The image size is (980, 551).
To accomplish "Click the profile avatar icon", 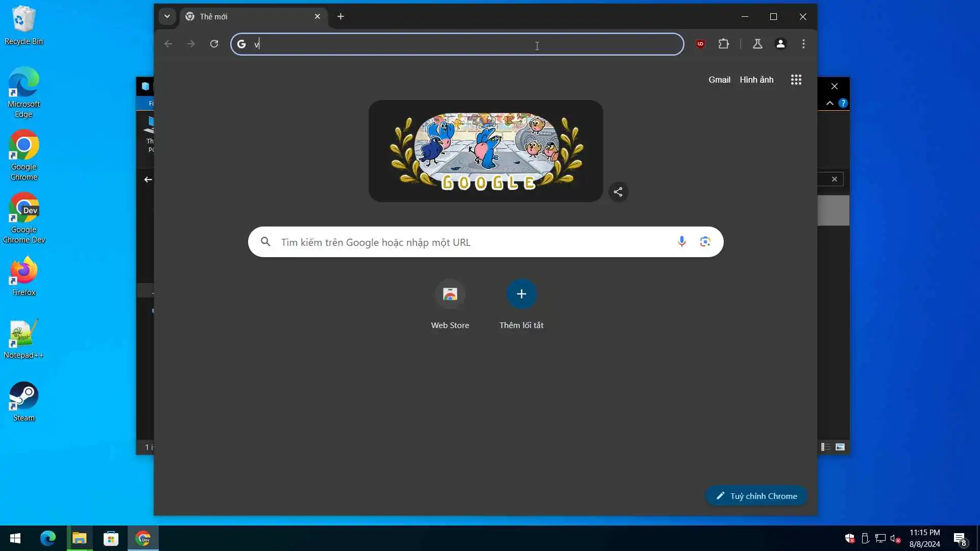I will coord(780,44).
